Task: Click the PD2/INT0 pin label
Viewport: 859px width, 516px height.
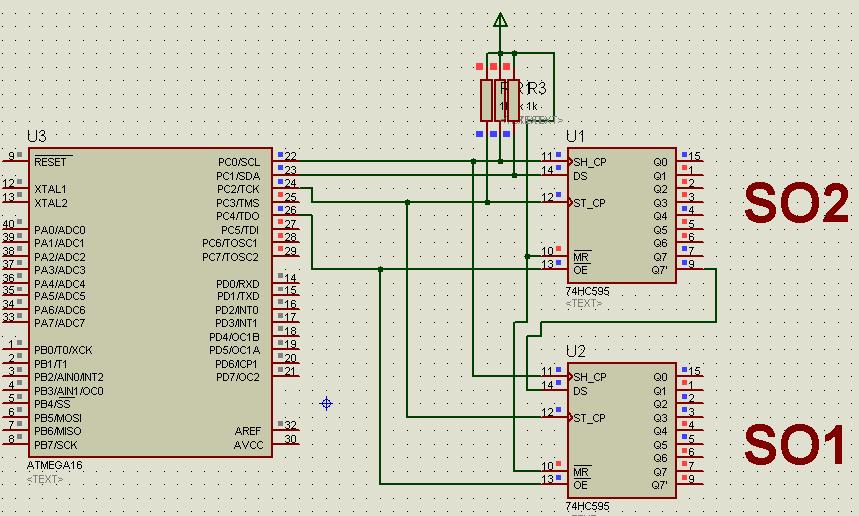Action: pyautogui.click(x=237, y=310)
